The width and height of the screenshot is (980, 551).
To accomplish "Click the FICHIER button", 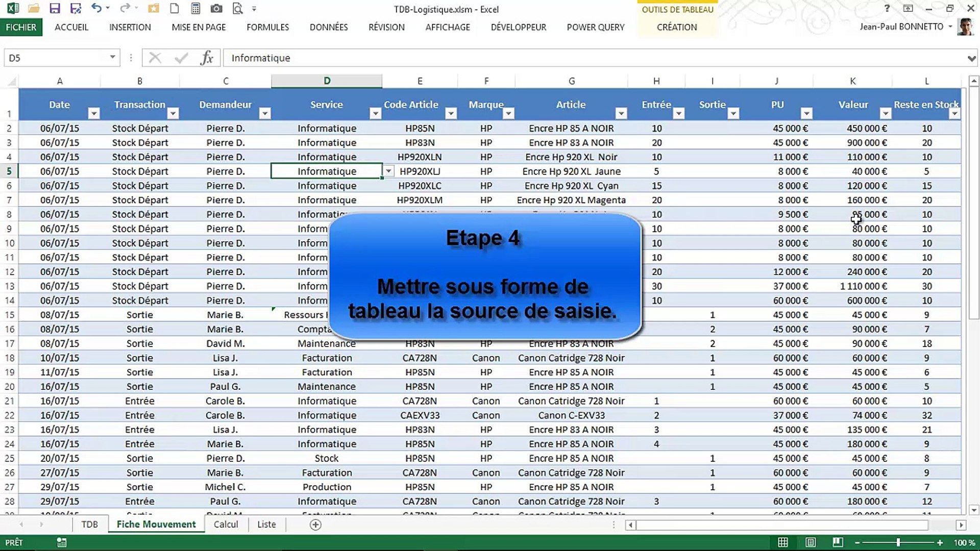I will tap(21, 28).
